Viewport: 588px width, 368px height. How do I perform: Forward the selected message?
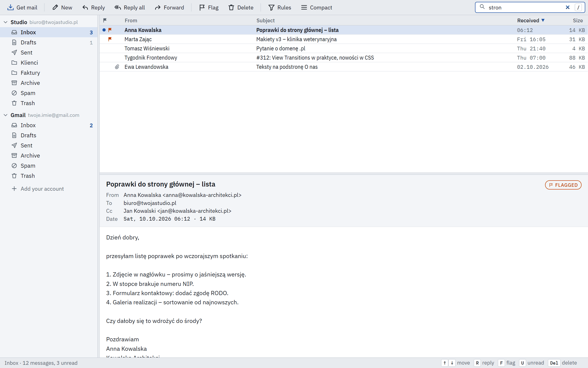[x=169, y=8]
